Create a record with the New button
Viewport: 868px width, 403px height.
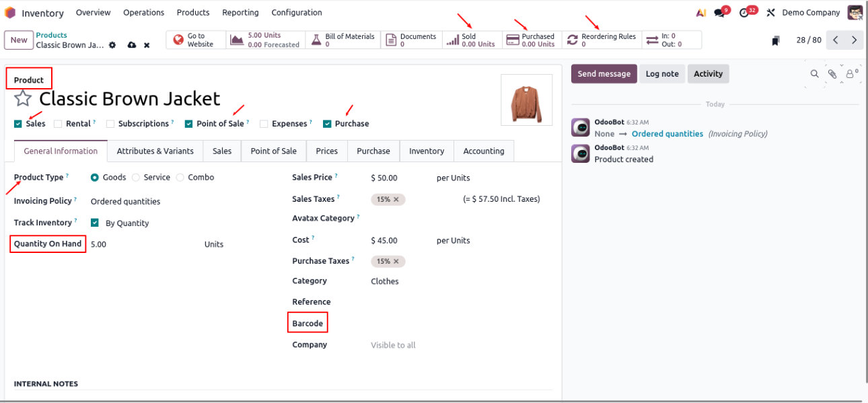pyautogui.click(x=19, y=40)
